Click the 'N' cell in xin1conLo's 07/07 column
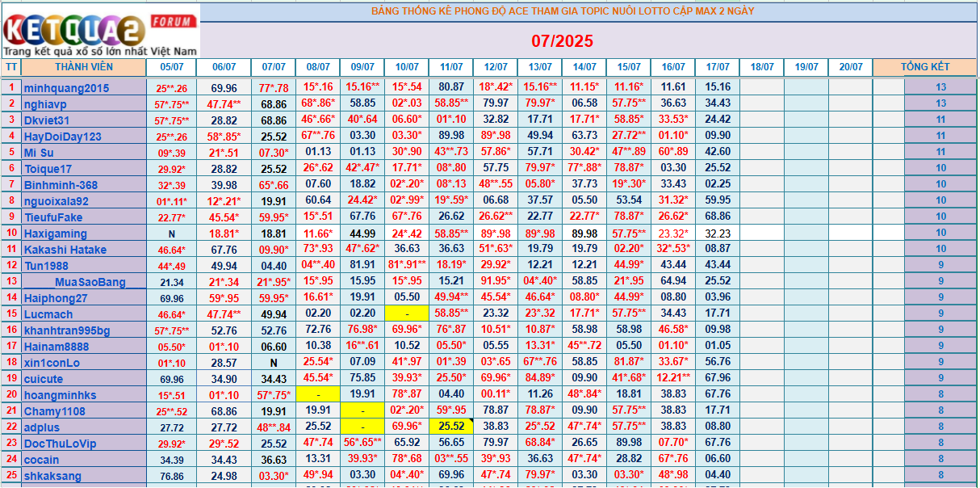 pos(274,363)
